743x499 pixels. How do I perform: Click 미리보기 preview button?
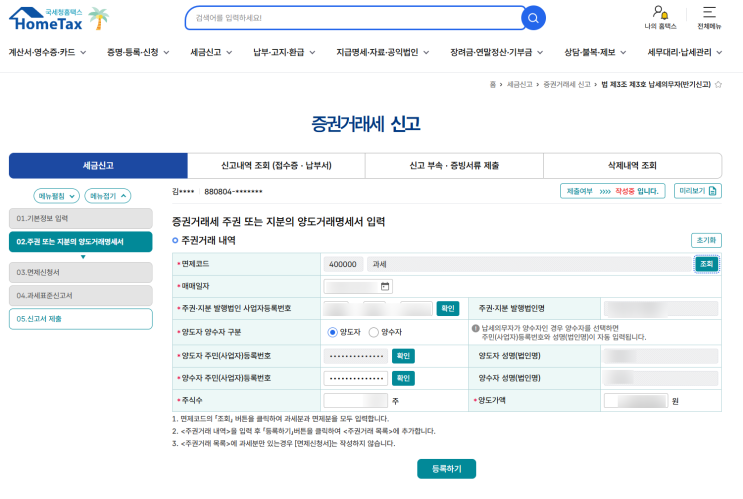(698, 191)
